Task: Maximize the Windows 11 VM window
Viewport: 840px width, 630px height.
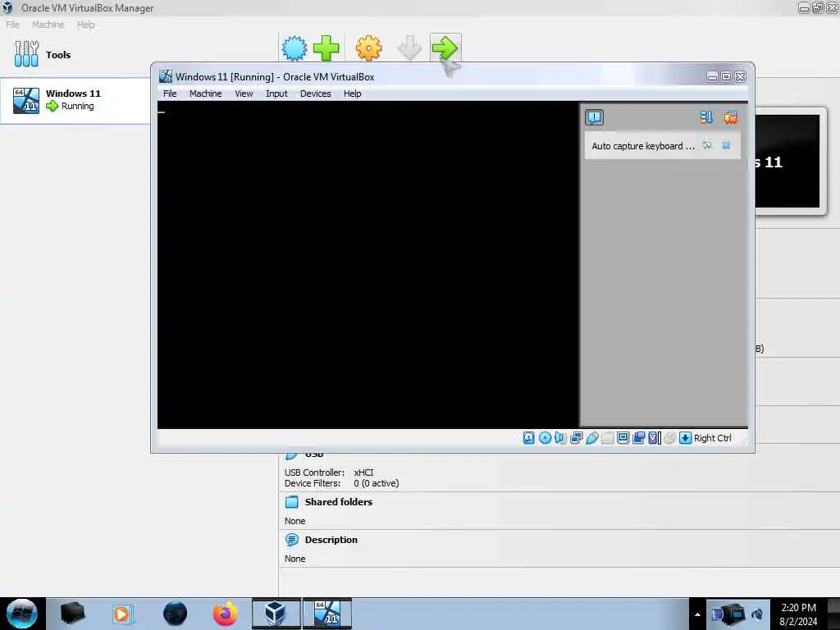Action: [727, 77]
